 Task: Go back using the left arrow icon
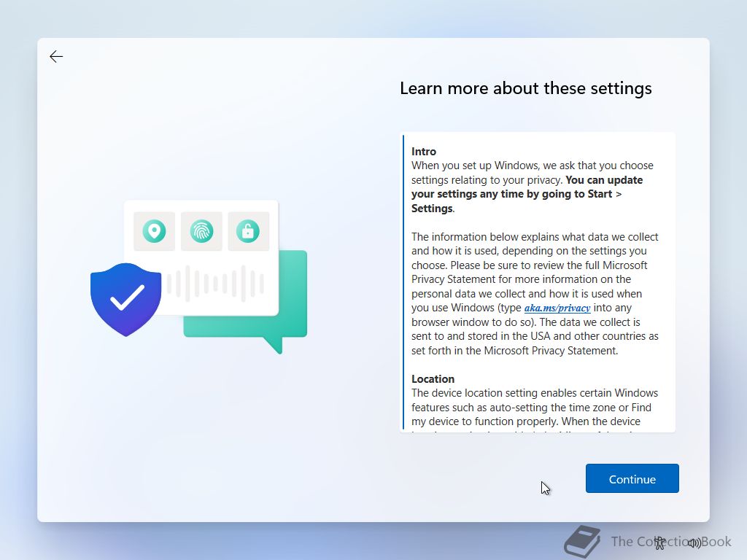click(56, 57)
